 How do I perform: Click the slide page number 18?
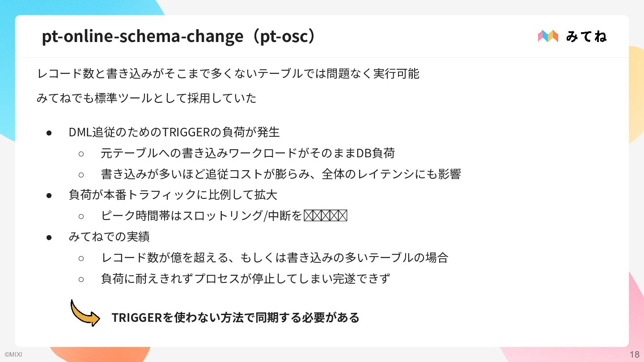tap(634, 355)
